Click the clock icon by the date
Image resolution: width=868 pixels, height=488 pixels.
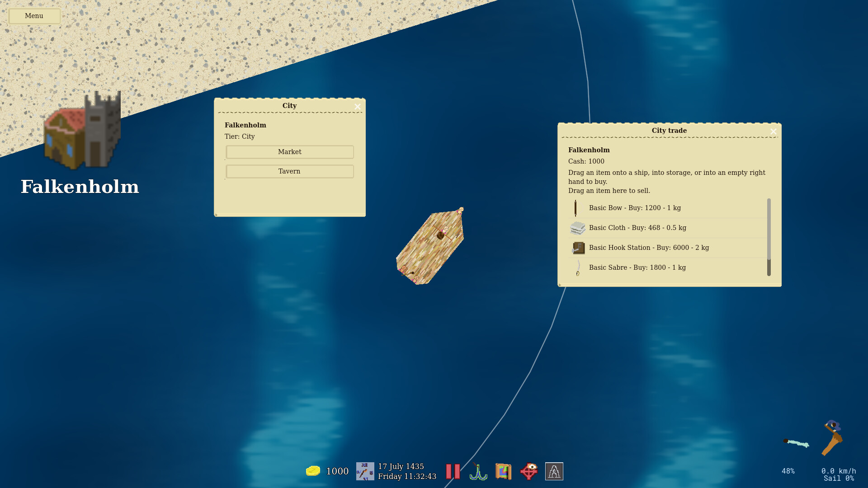coord(365,471)
